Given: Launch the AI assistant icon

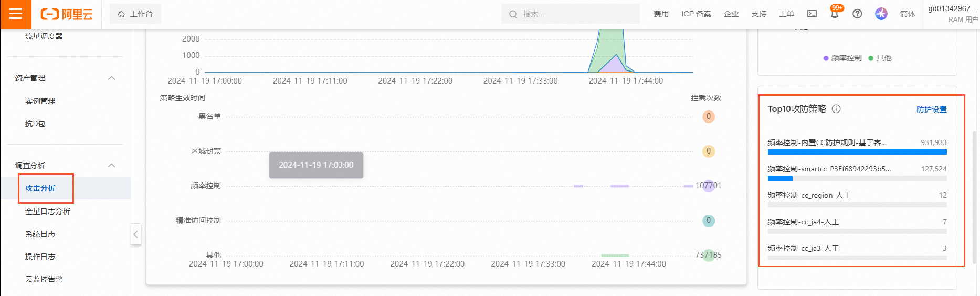Looking at the screenshot, I should click(881, 14).
